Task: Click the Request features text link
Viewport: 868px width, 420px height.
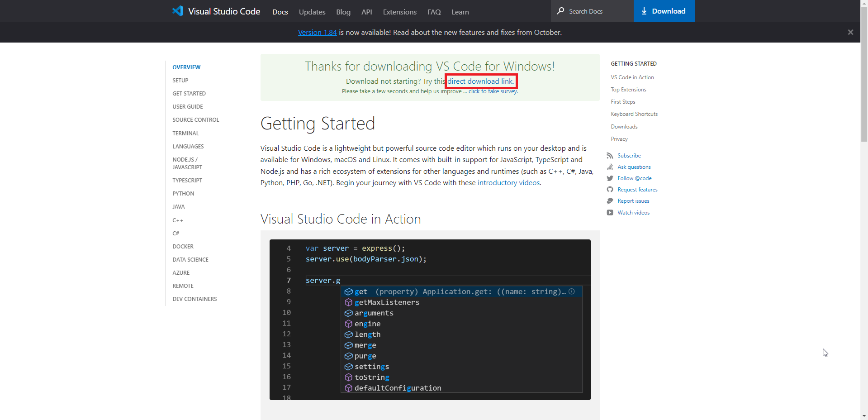Action: click(638, 190)
